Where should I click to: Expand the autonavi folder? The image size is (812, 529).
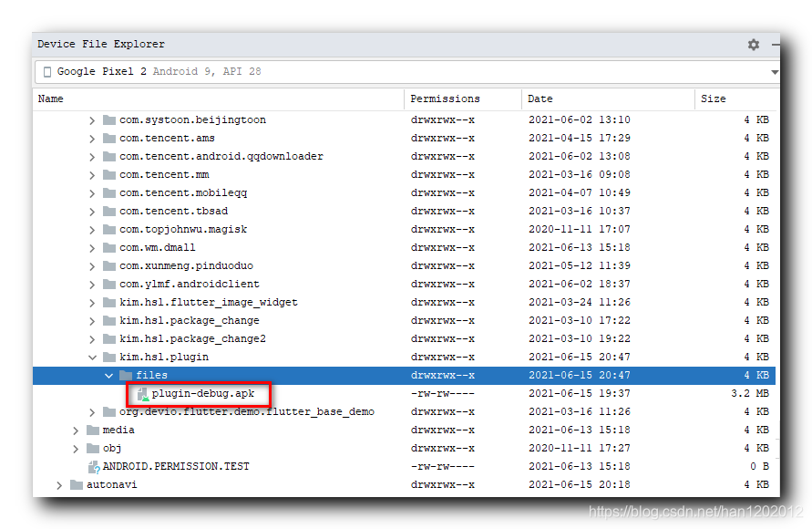coord(59,485)
